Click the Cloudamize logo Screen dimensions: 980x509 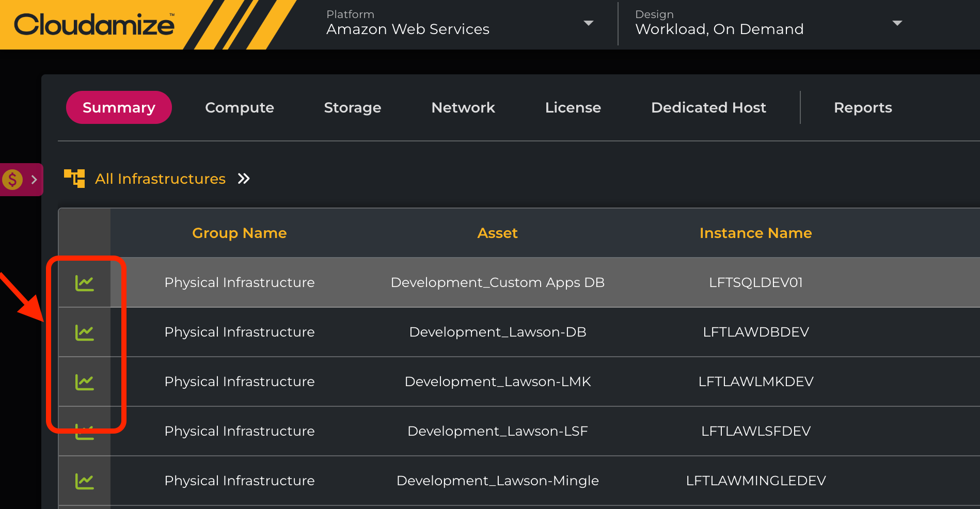click(x=94, y=24)
